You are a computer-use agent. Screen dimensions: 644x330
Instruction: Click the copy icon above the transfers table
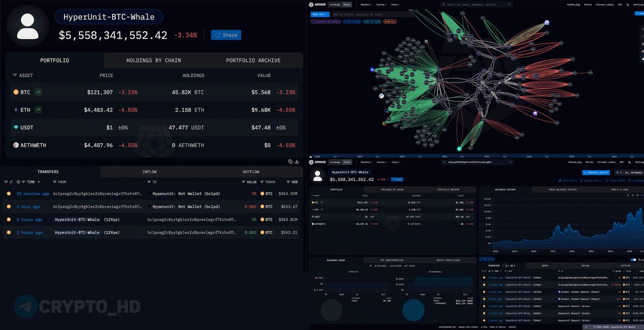coord(290,162)
